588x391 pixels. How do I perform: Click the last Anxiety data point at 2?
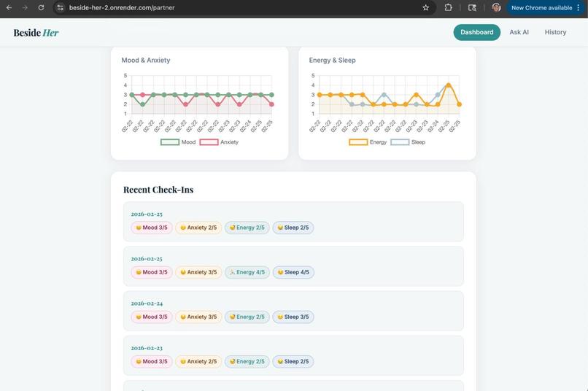271,104
